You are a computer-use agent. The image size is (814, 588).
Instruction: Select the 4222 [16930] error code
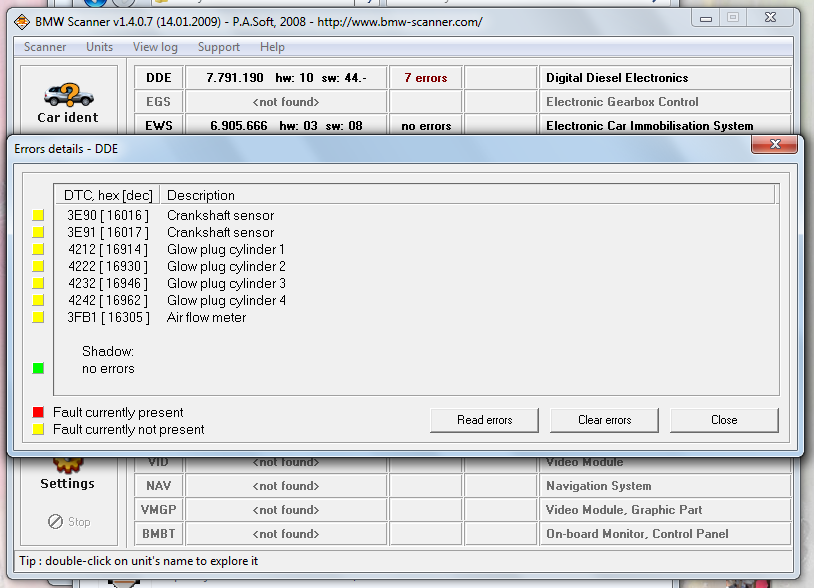click(x=108, y=266)
